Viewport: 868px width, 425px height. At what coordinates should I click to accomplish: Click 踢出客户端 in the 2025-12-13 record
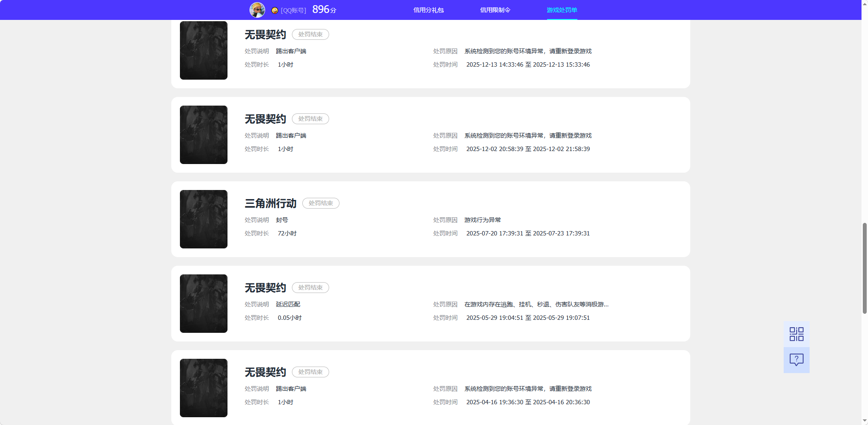click(291, 51)
